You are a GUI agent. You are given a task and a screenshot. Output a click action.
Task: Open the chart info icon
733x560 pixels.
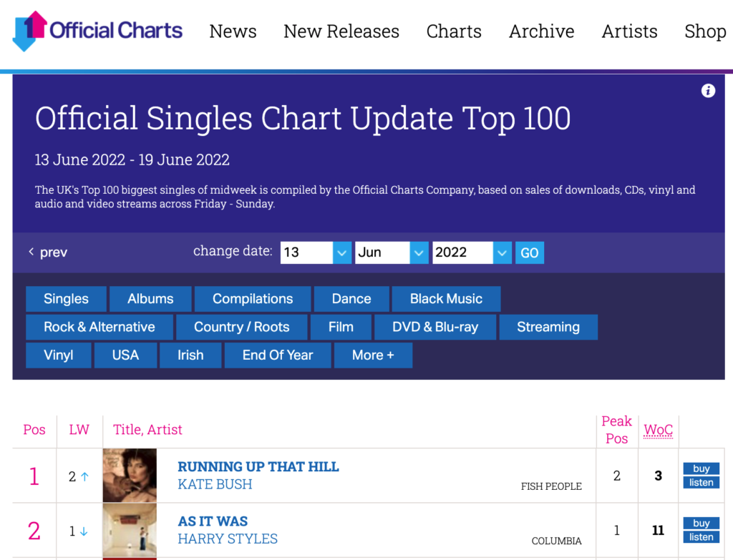pyautogui.click(x=708, y=91)
